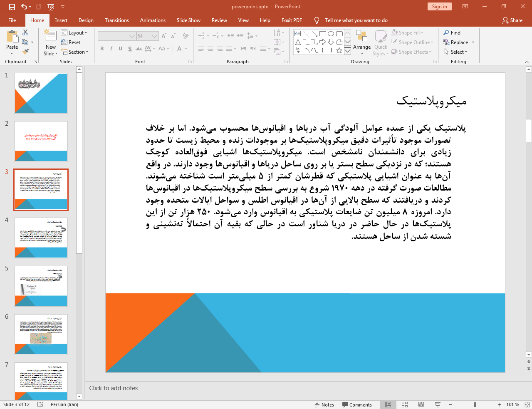Expand the Layout dropdown
This screenshot has width=532, height=409.
tap(74, 32)
